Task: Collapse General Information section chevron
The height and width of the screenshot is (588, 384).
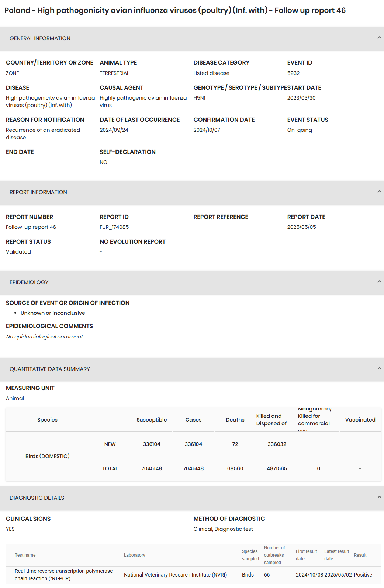Action: [379, 38]
